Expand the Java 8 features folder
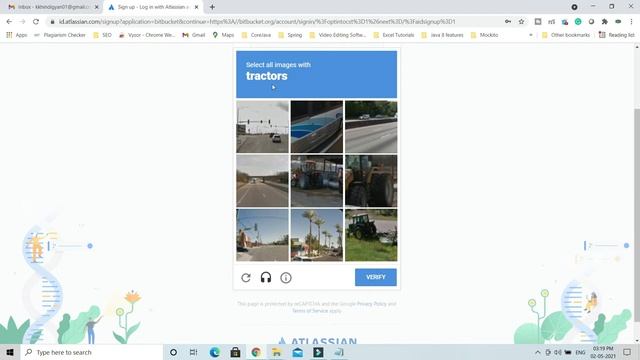Viewport: 640px width, 360px height. pos(442,35)
